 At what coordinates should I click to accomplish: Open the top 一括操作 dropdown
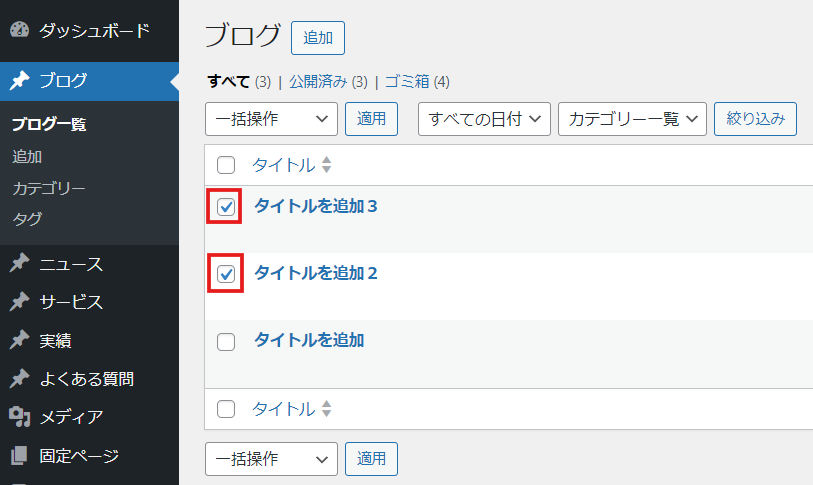(x=271, y=119)
